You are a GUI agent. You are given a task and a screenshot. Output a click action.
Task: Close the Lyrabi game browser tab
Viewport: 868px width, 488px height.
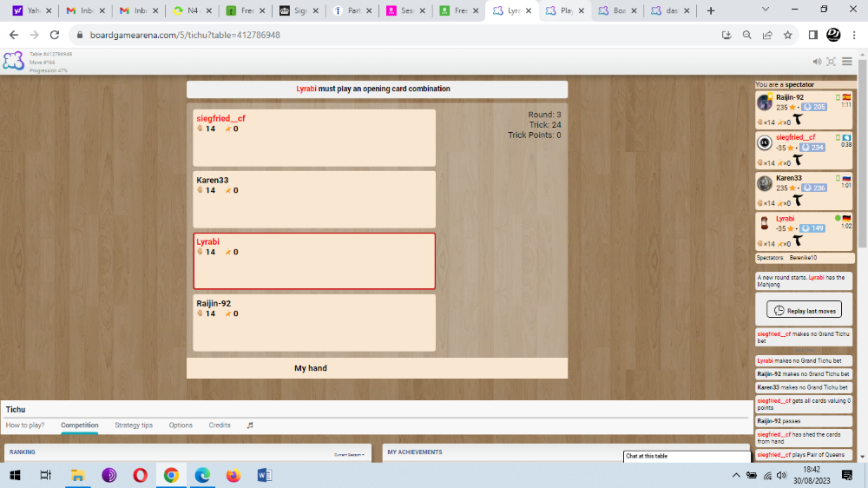pos(528,10)
